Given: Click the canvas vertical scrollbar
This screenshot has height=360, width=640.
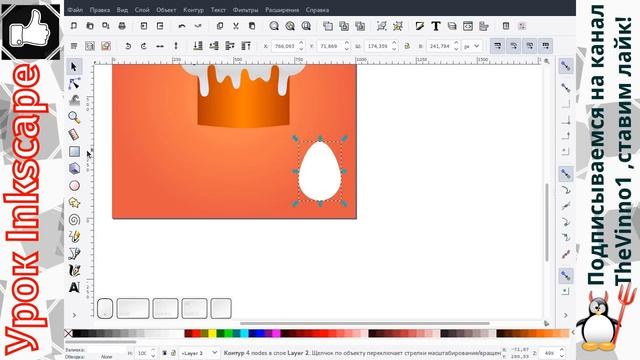Looking at the screenshot, I should 547,222.
